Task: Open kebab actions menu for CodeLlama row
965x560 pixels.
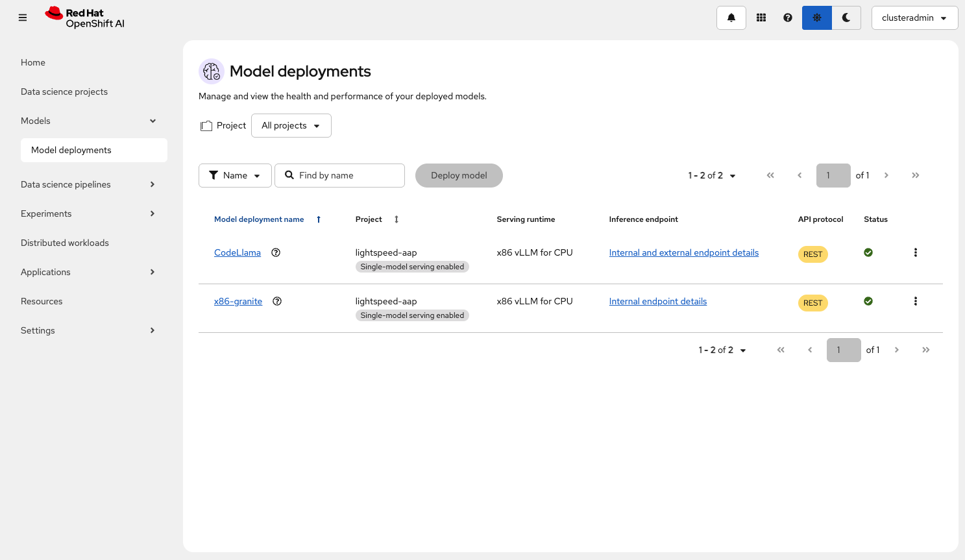Action: pyautogui.click(x=915, y=252)
